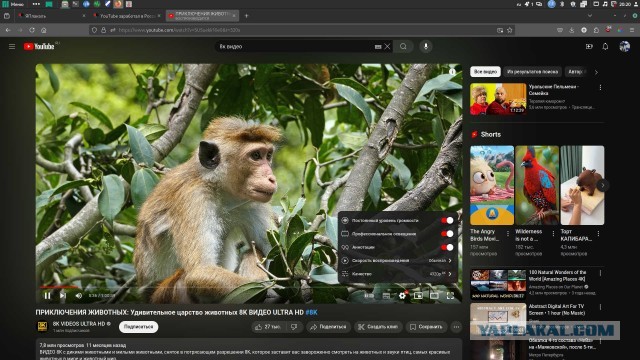Click the video progress bar
Screen dimensions: 640x360
249,287
